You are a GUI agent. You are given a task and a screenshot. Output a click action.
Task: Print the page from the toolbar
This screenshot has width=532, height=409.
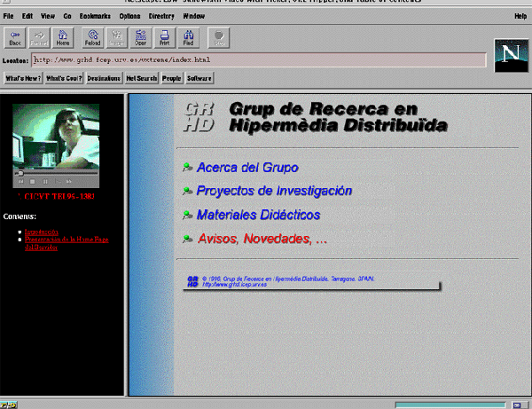(x=164, y=36)
